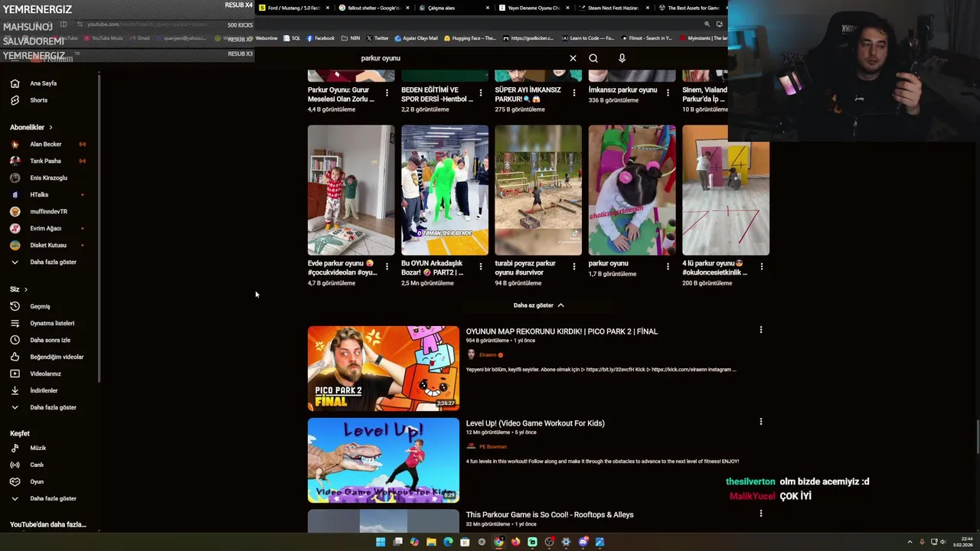Viewport: 980px width, 551px height.
Task: Open OYUNUN MAP REKORUNU KIRDIK video title
Action: click(x=562, y=331)
